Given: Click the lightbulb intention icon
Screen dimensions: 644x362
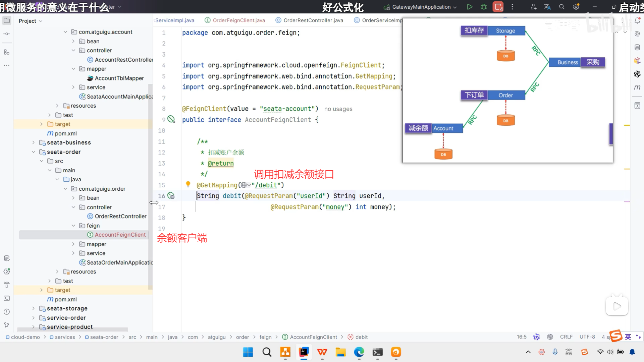Looking at the screenshot, I should (188, 184).
